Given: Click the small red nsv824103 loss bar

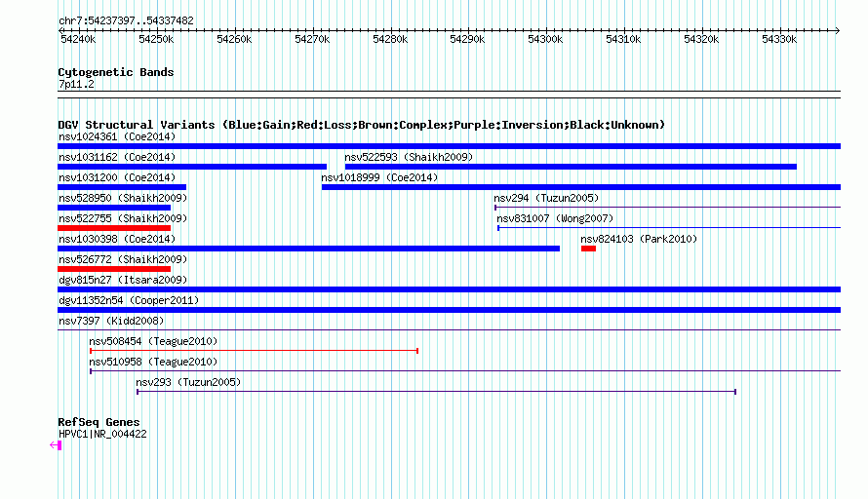Looking at the screenshot, I should tap(588, 249).
